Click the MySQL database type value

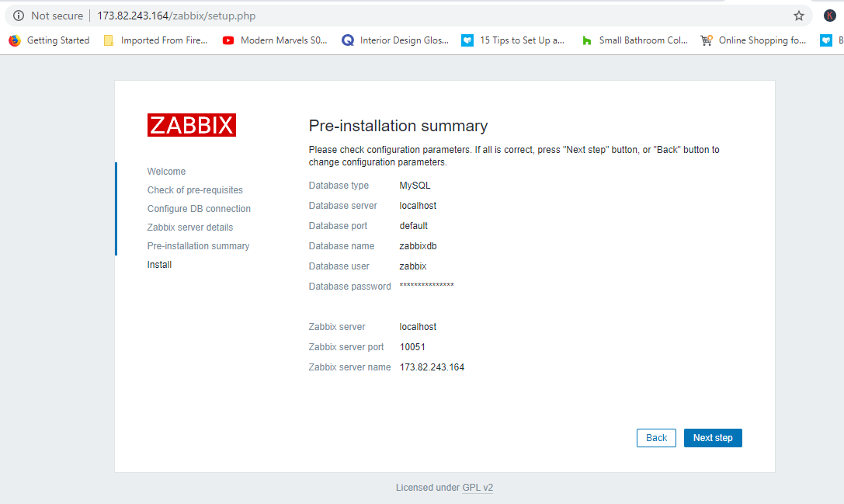[x=415, y=186]
